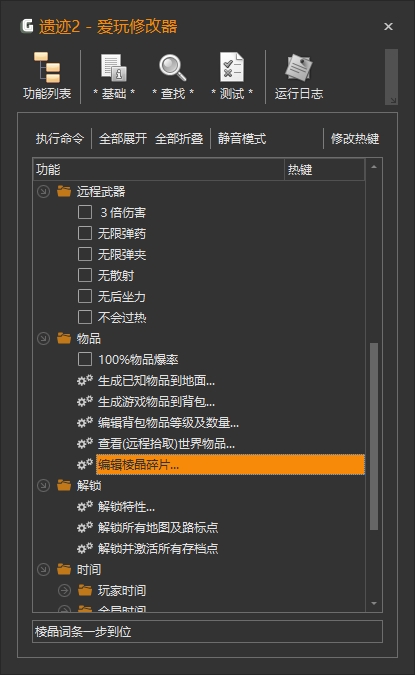Check the 100%物品爆率 option
This screenshot has height=675, width=415.
click(x=85, y=359)
